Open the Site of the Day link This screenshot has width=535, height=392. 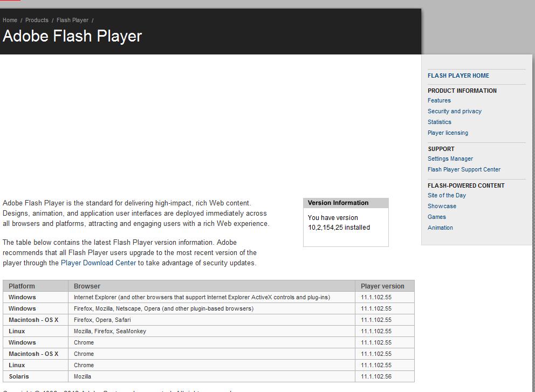coord(447,196)
